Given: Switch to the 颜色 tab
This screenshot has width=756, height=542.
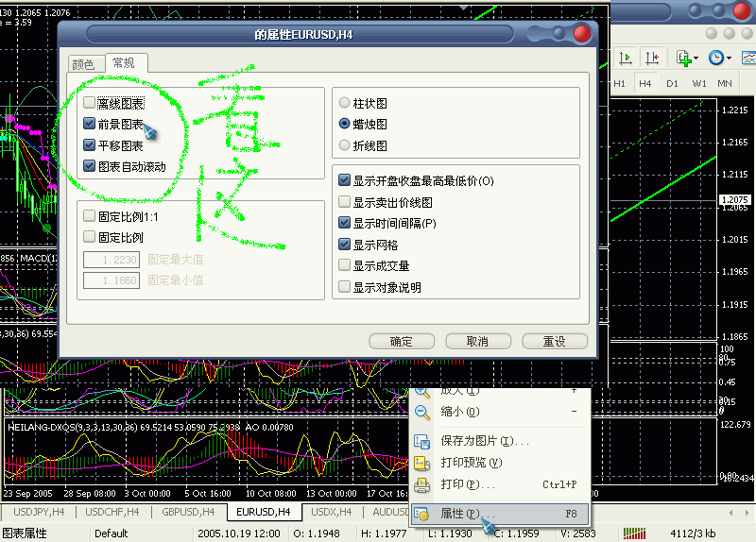Looking at the screenshot, I should point(86,64).
